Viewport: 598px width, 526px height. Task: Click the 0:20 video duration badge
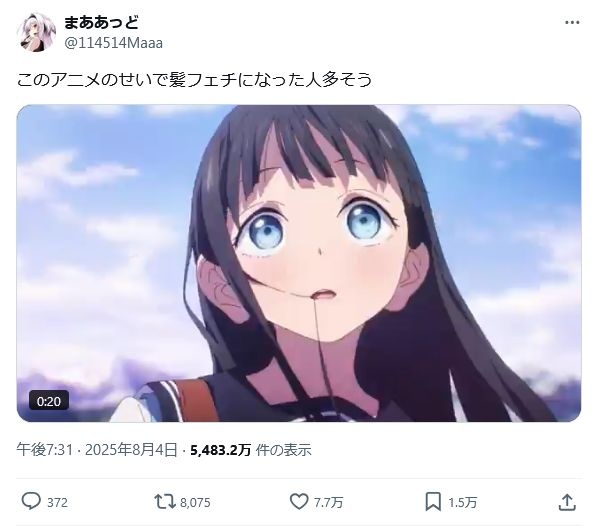[x=49, y=401]
